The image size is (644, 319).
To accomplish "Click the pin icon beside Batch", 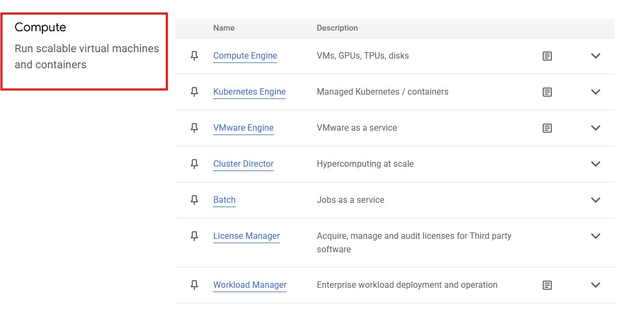I will coord(194,200).
